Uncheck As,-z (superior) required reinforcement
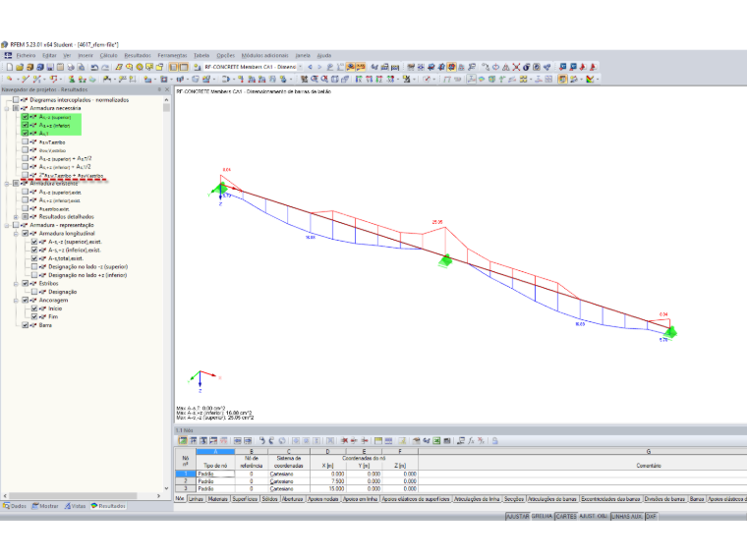The height and width of the screenshot is (560, 747). (25, 117)
